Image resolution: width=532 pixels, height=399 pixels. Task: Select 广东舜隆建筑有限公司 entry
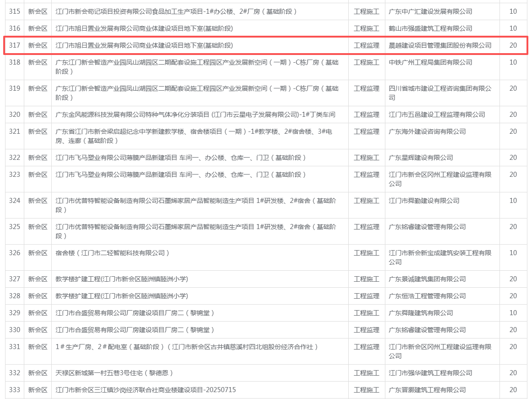421,313
